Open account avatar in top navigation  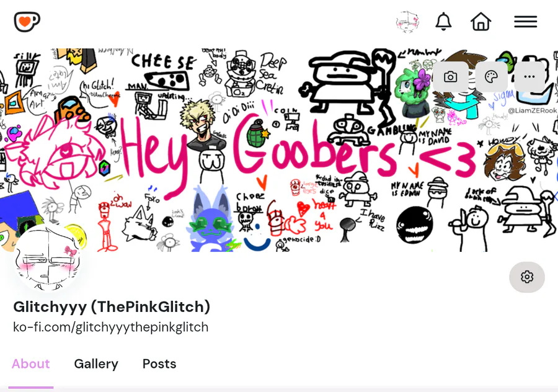pyautogui.click(x=407, y=22)
